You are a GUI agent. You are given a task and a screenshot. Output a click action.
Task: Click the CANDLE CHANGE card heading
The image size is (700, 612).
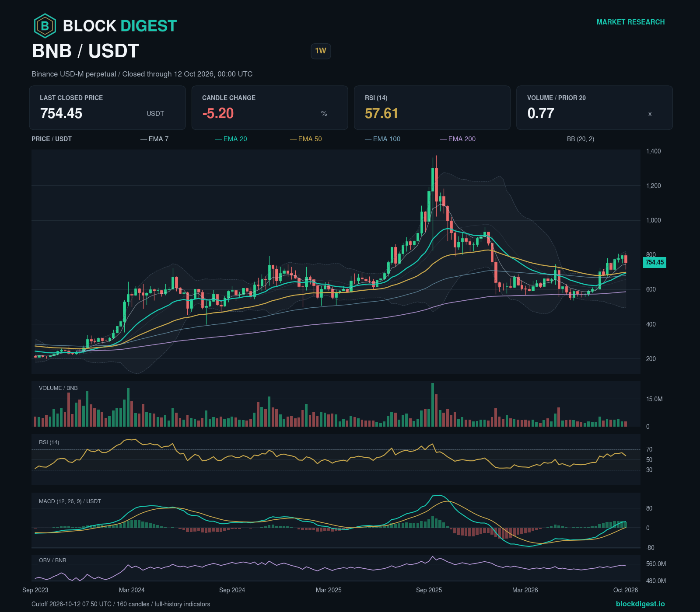coord(229,98)
